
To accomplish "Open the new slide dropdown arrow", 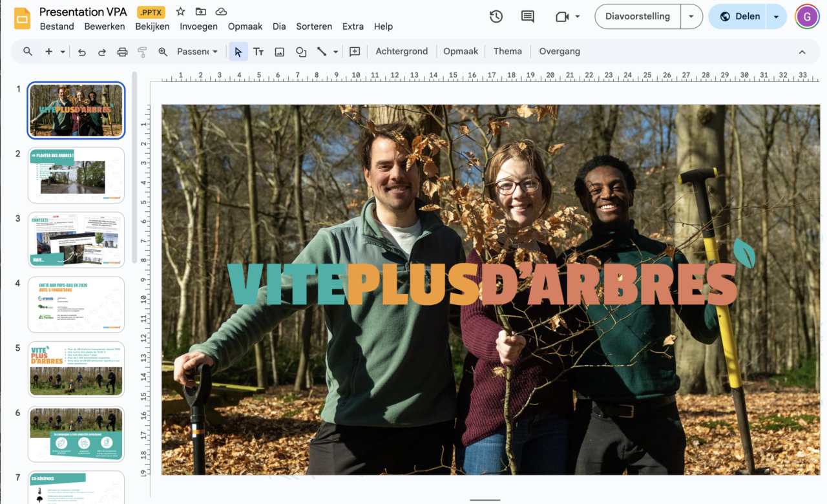I will pyautogui.click(x=63, y=52).
